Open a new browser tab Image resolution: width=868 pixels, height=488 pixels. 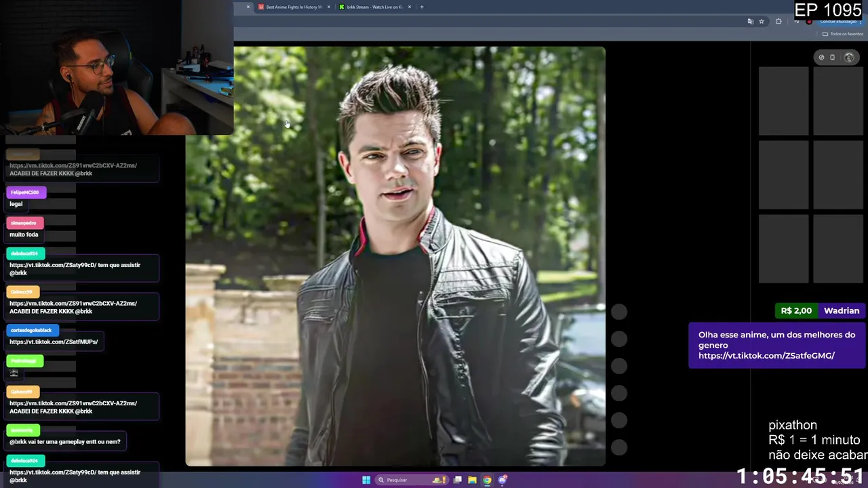(x=422, y=7)
